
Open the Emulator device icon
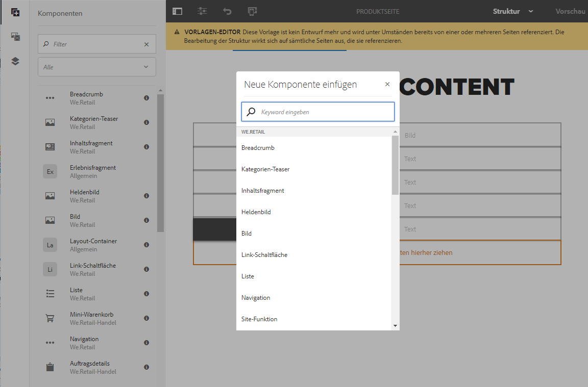pos(252,11)
